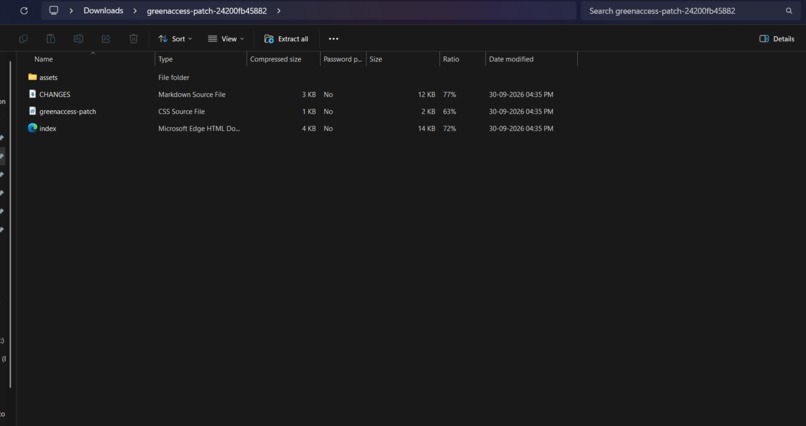Select greenaccess-patch-24200fb45882 breadcrumb segment
Viewport: 806px width, 426px height.
tap(207, 11)
